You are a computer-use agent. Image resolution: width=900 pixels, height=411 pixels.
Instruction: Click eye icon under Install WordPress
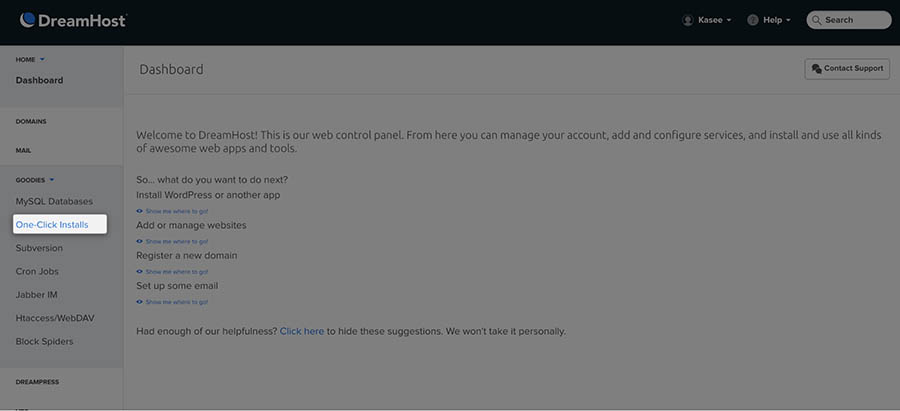tap(140, 211)
